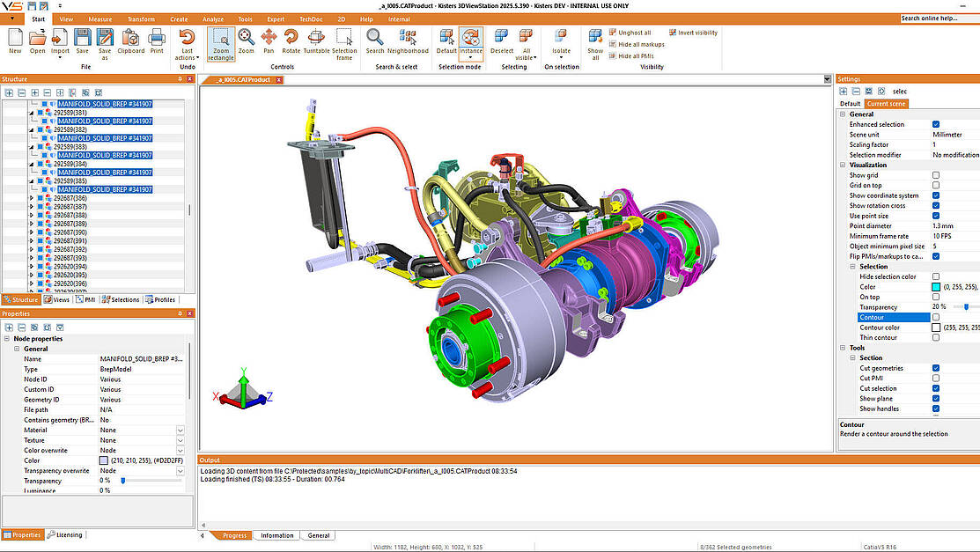Enable the Show grid checkbox
Image resolution: width=980 pixels, height=552 pixels.
935,175
